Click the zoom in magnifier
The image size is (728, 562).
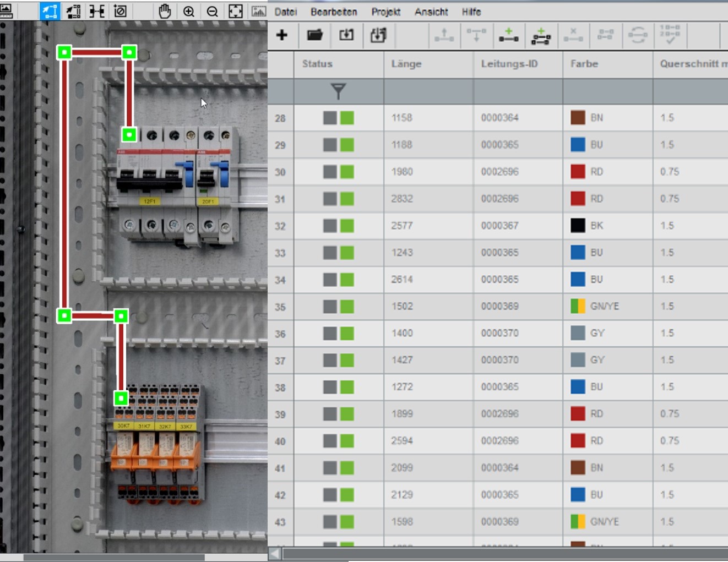click(189, 11)
